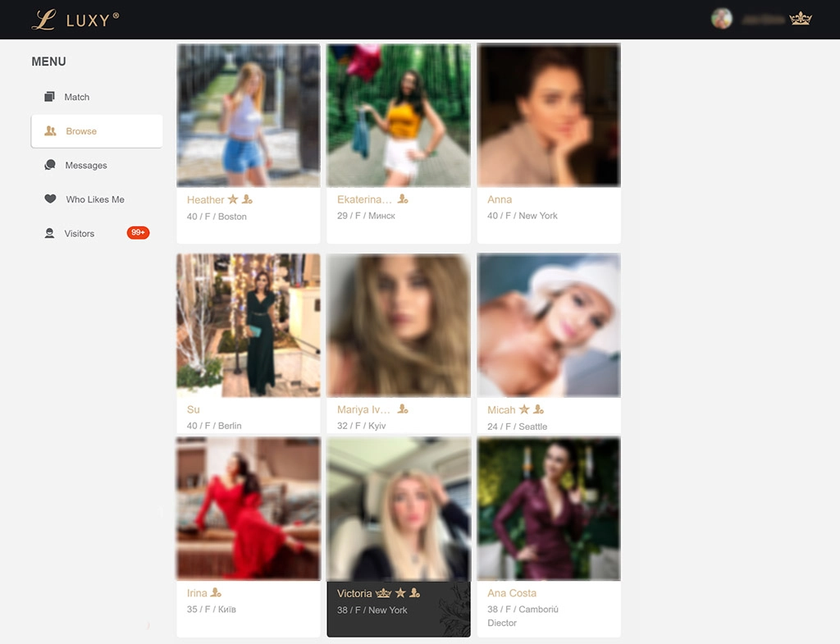Screen dimensions: 840x644
Task: Click the verified badge beside Ekaterina's name
Action: tap(402, 199)
